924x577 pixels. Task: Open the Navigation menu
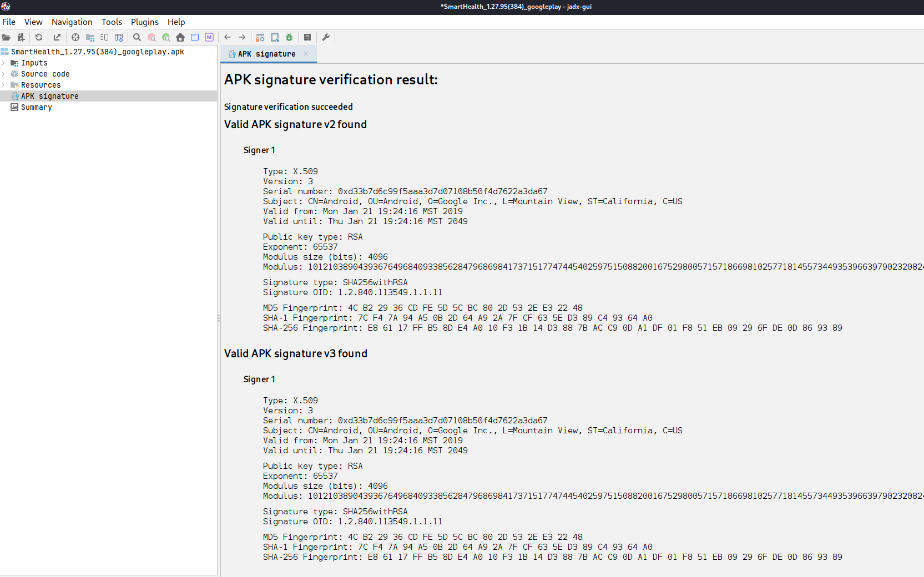(72, 22)
